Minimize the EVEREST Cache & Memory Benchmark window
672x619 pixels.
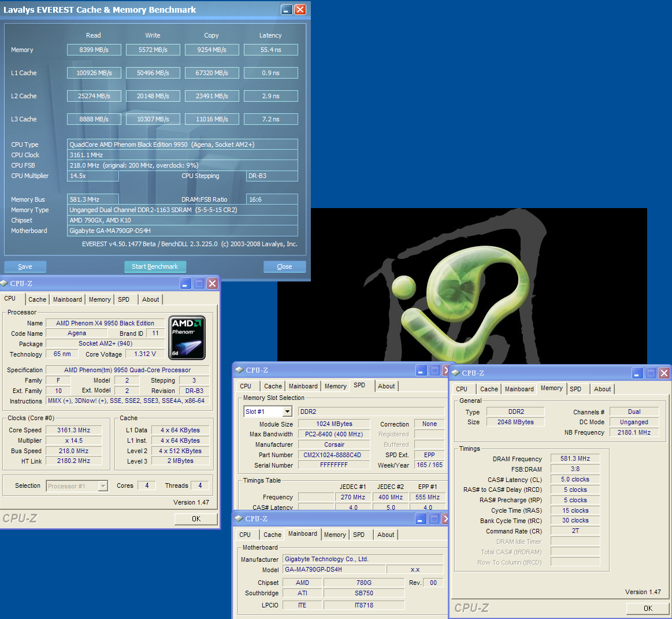tap(287, 10)
